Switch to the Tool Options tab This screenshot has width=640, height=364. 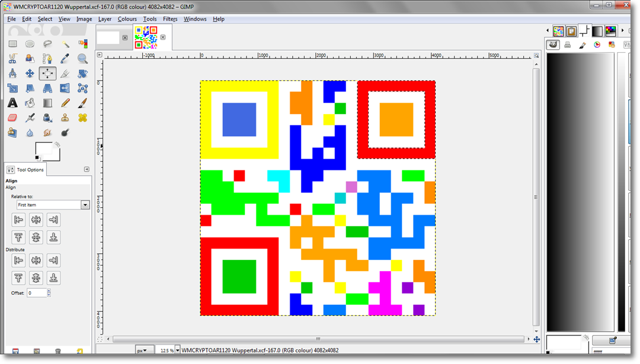pyautogui.click(x=25, y=169)
